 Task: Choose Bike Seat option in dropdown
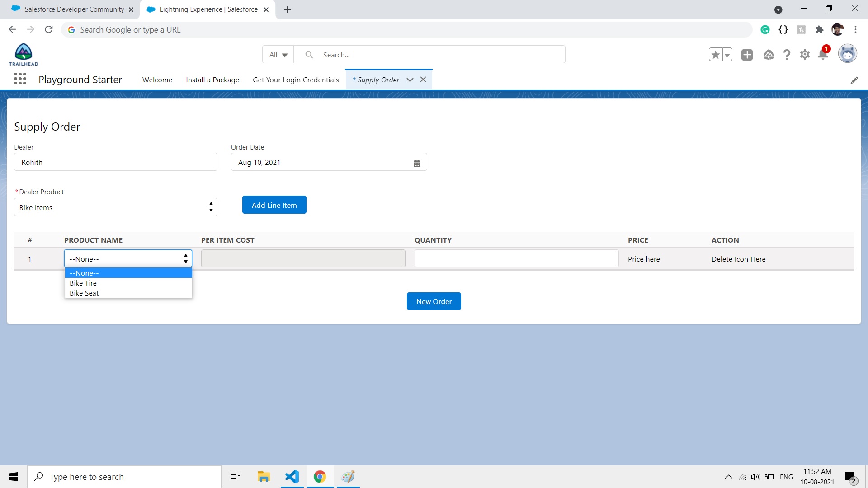point(84,293)
